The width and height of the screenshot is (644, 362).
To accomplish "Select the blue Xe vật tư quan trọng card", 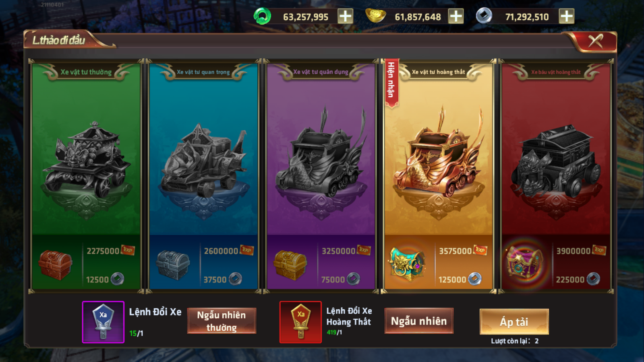I will click(203, 176).
